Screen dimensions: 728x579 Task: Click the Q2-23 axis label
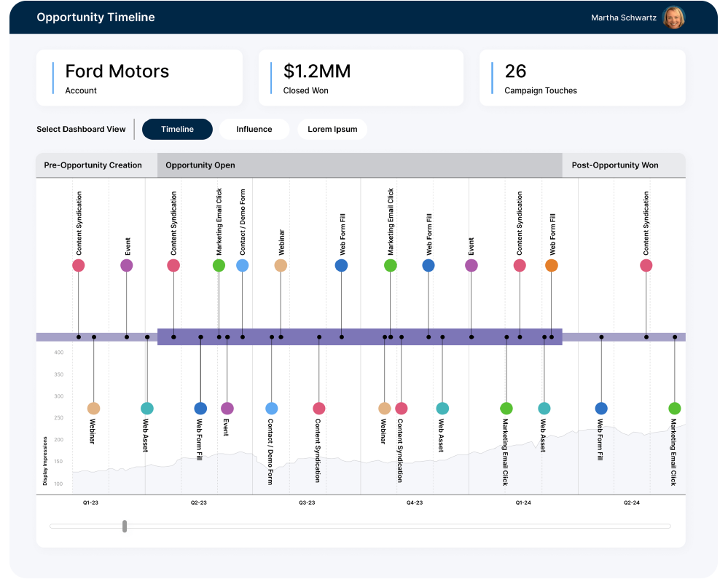tap(199, 503)
